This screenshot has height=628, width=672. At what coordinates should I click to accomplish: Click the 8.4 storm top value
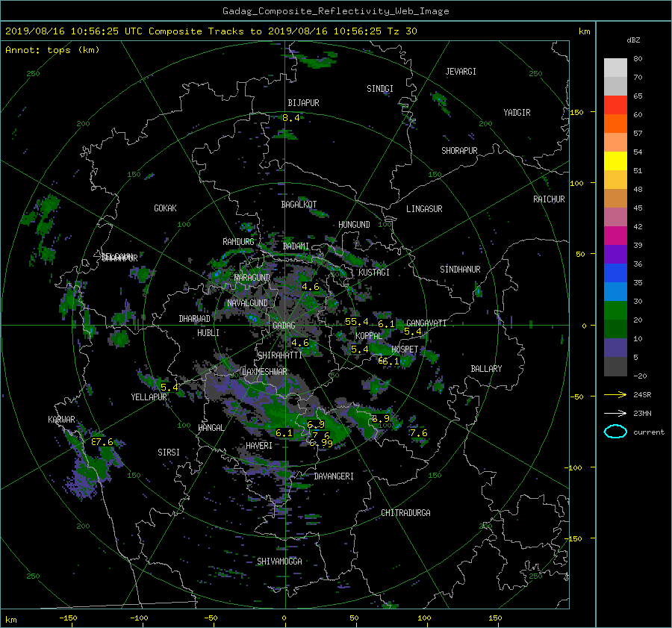(291, 117)
